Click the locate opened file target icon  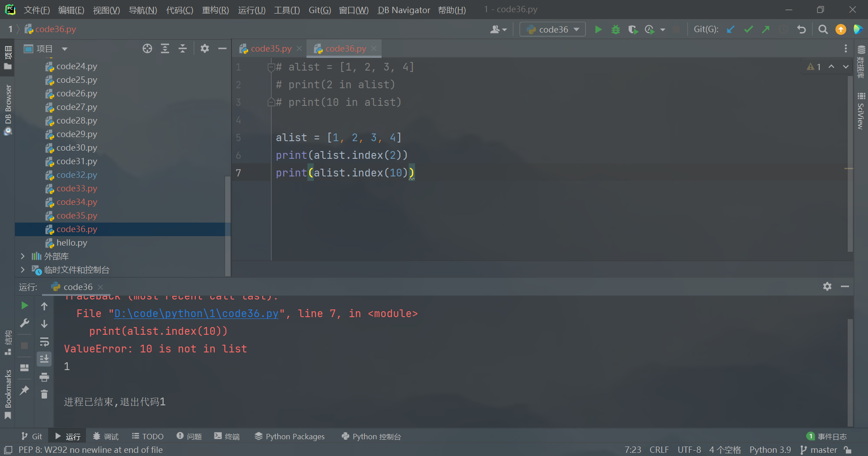click(147, 48)
